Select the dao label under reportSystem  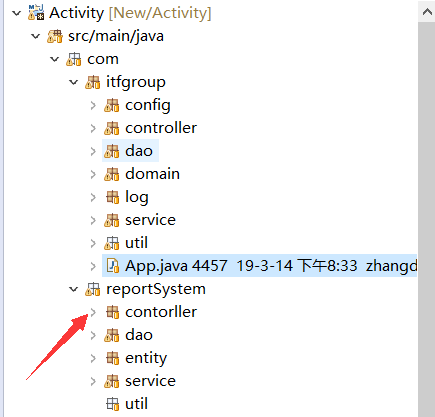(x=139, y=335)
